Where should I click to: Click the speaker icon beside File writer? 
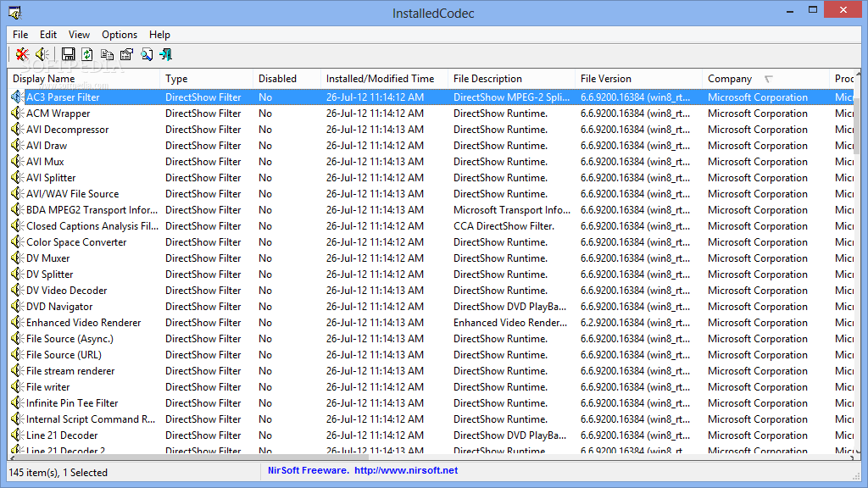point(17,386)
